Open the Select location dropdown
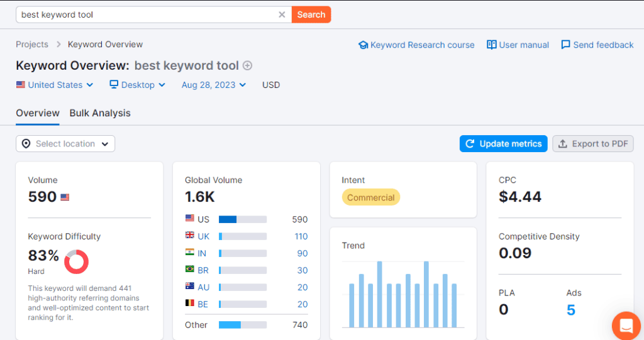 coord(65,144)
